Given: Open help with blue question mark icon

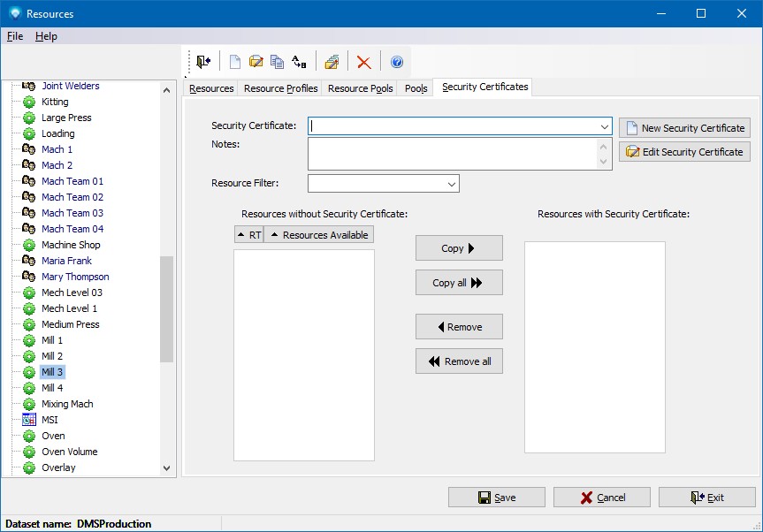Looking at the screenshot, I should [x=396, y=62].
